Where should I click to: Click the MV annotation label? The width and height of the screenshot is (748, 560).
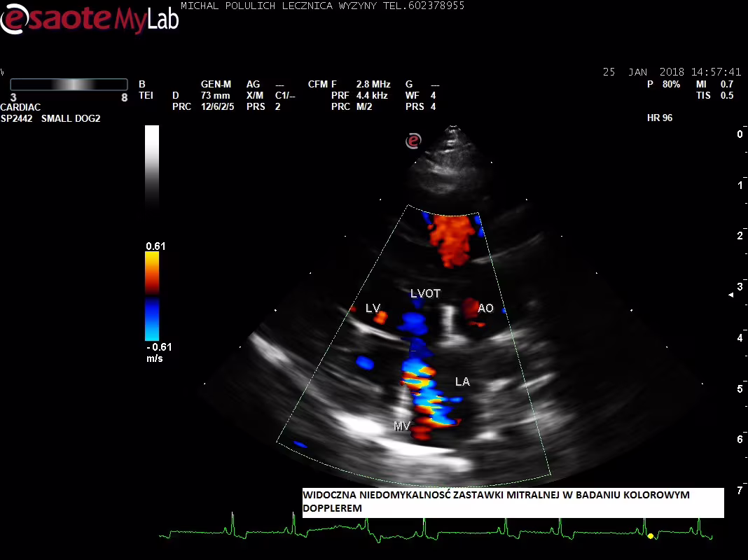click(401, 426)
